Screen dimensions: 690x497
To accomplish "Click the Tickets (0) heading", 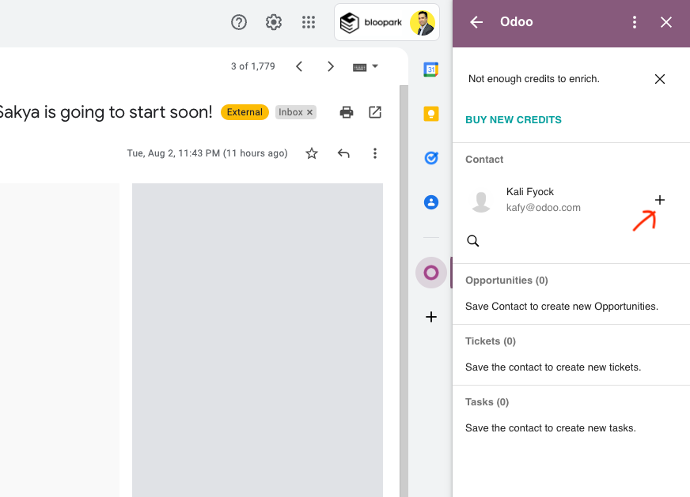I will [490, 341].
